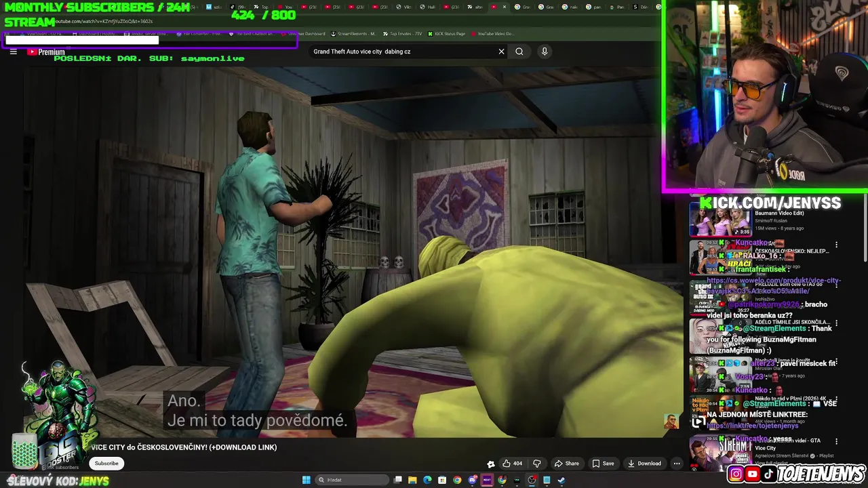868x488 pixels.
Task: Open the Top Emotes - 7TV bookmark
Action: click(403, 34)
